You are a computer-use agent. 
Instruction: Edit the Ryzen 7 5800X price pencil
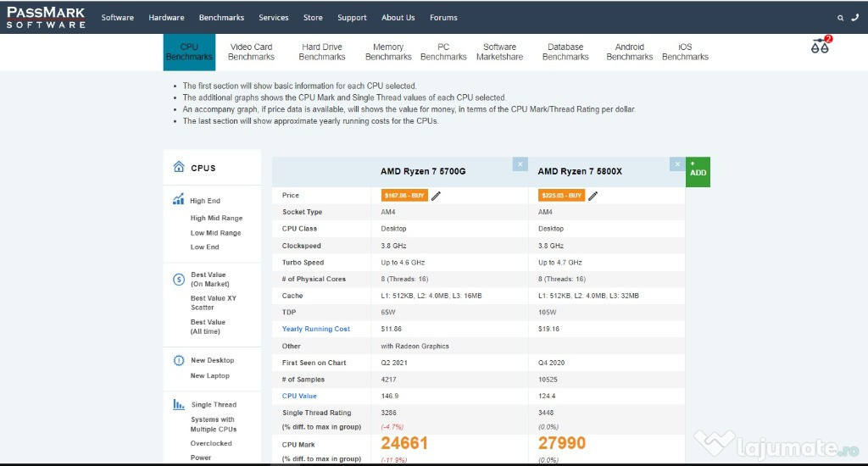(x=593, y=196)
